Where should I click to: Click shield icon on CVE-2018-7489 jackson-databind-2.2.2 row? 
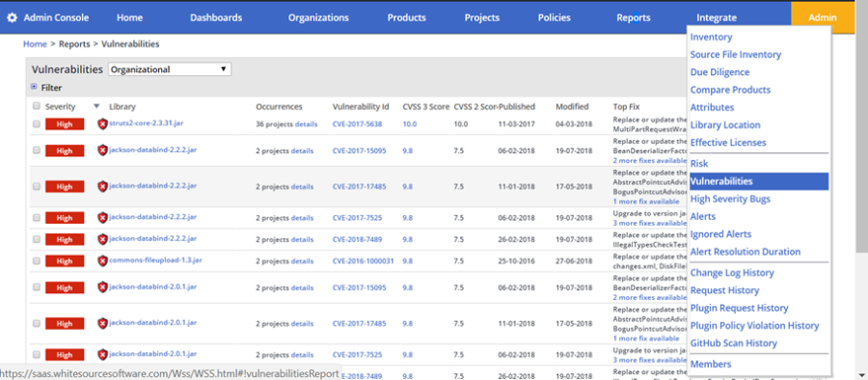click(x=102, y=239)
